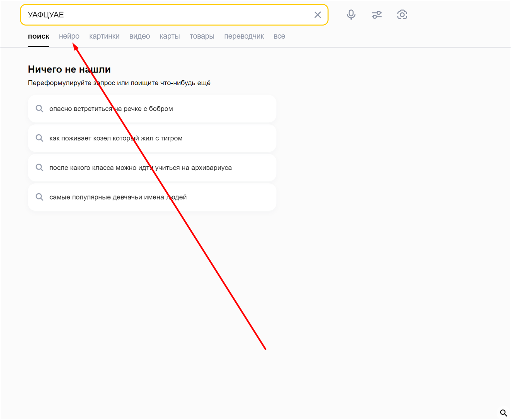This screenshot has width=511, height=420.
Task: Clear the search query with the X icon
Action: coord(317,15)
